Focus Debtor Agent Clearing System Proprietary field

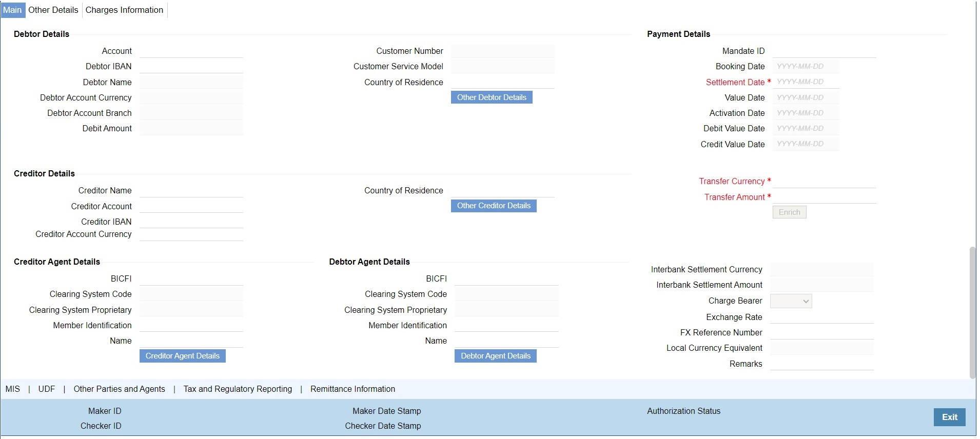pyautogui.click(x=506, y=310)
